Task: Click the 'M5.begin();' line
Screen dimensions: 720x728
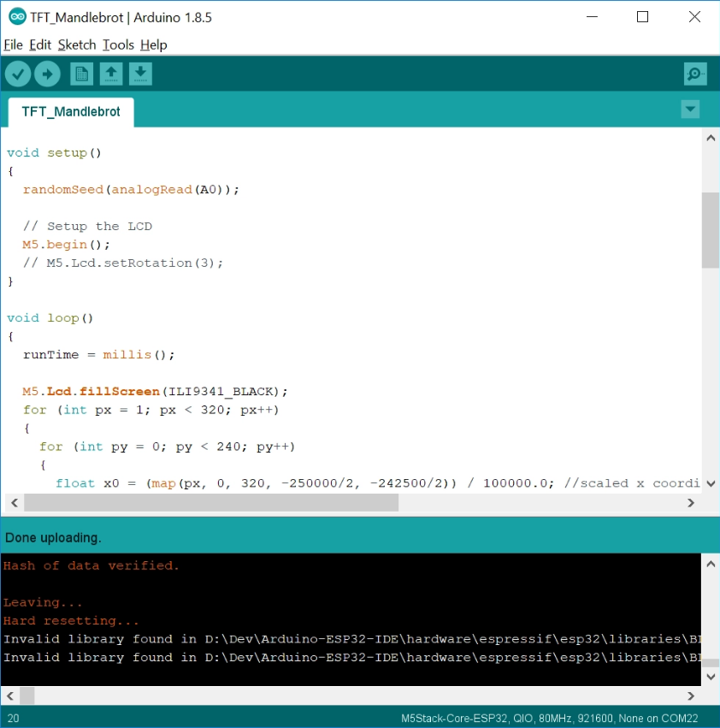Action: click(66, 245)
